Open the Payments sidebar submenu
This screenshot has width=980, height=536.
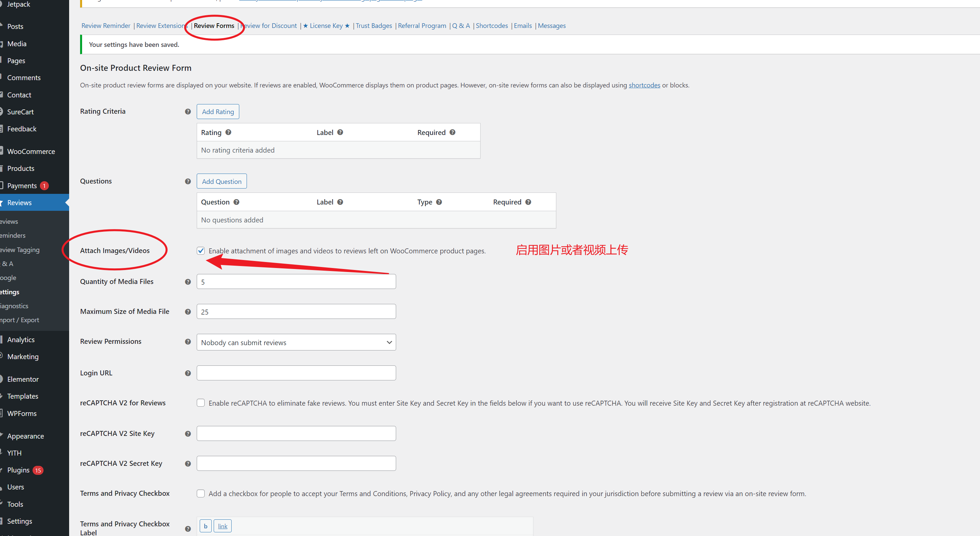[22, 186]
